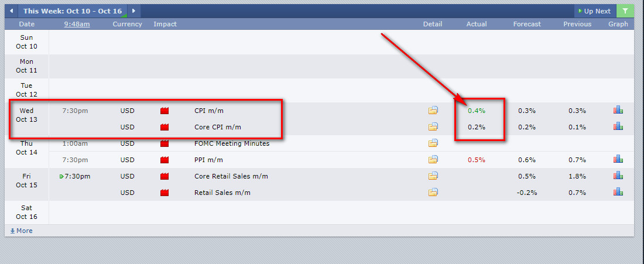Show graph for Core Retail Sales m/m
Image resolution: width=644 pixels, height=264 pixels.
point(618,176)
